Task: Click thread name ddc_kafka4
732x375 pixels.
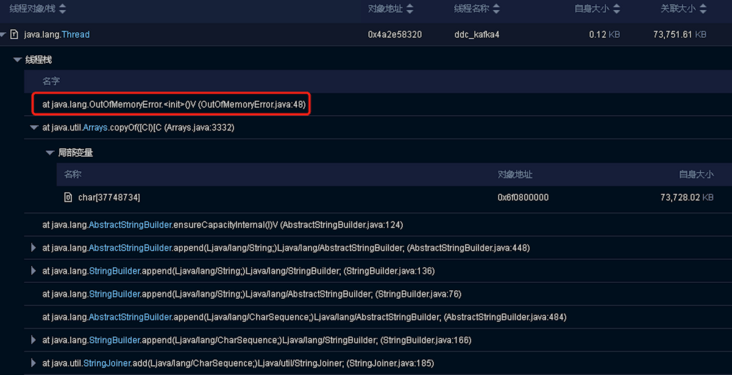Action: tap(477, 35)
